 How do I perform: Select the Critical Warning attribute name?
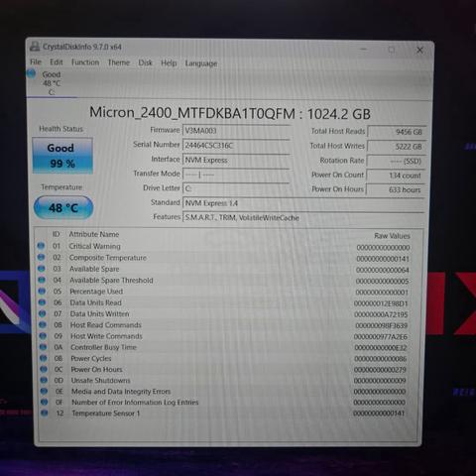click(94, 246)
